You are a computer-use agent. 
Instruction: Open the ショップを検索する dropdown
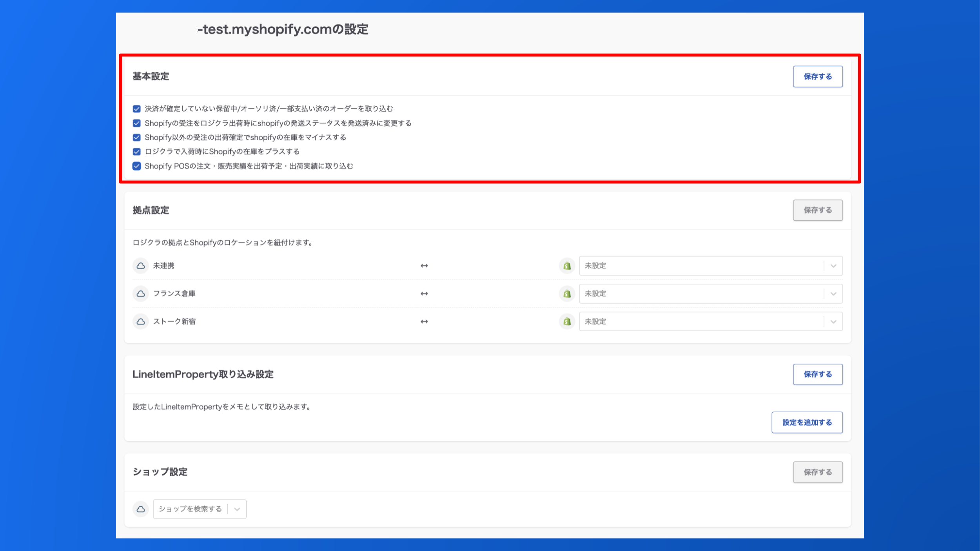pyautogui.click(x=199, y=509)
